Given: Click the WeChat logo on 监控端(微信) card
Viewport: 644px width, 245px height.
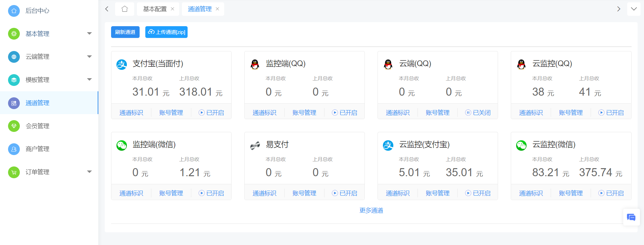Looking at the screenshot, I should pyautogui.click(x=121, y=145).
